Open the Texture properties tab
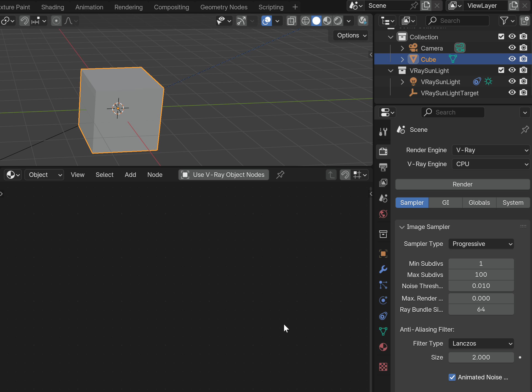Image resolution: width=532 pixels, height=392 pixels. pyautogui.click(x=383, y=367)
